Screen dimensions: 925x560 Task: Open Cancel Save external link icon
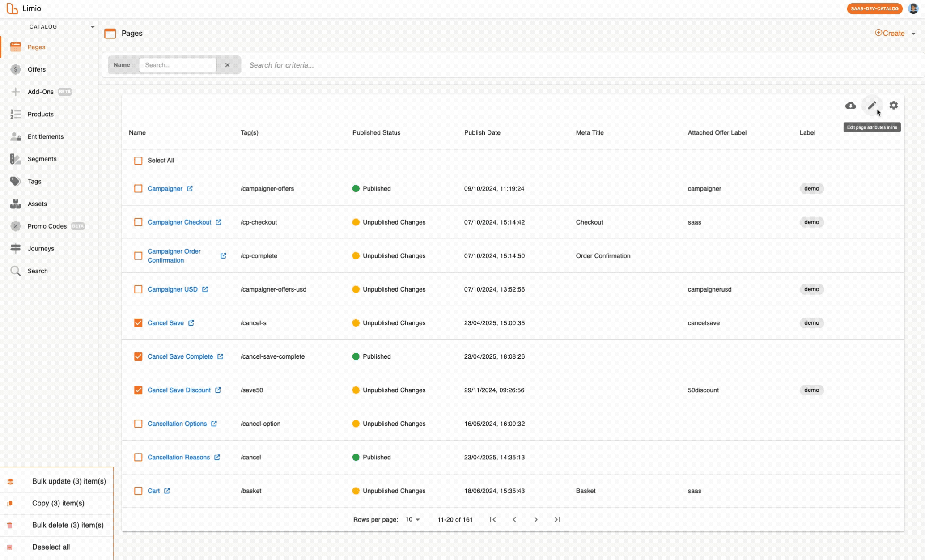click(x=191, y=323)
